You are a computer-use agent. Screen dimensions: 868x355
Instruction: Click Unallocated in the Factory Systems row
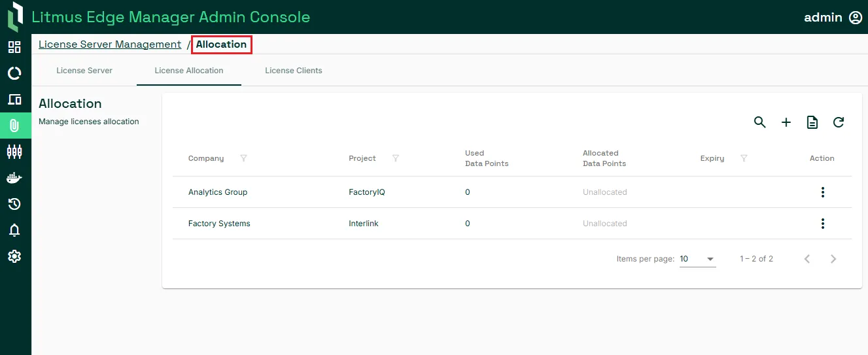605,224
